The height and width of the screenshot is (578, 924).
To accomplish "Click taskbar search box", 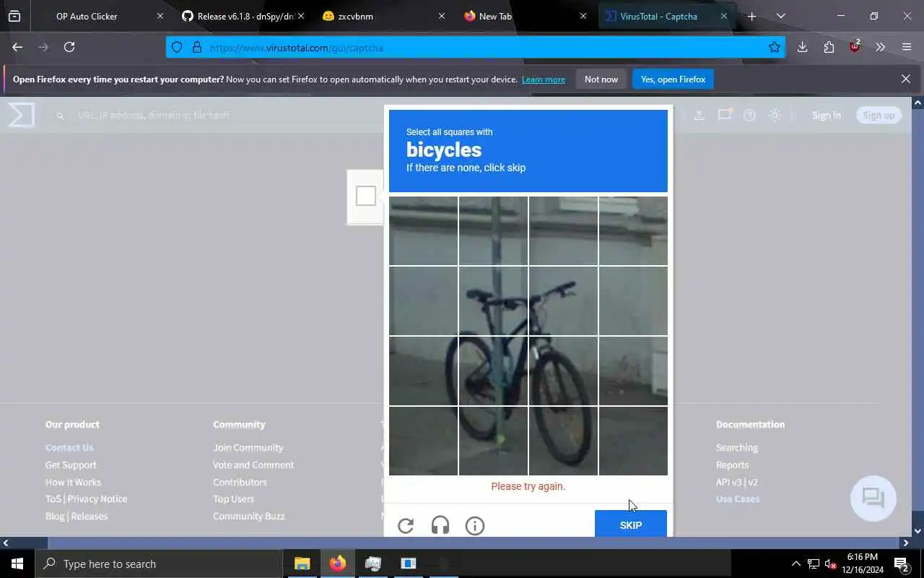I will coord(159,564).
